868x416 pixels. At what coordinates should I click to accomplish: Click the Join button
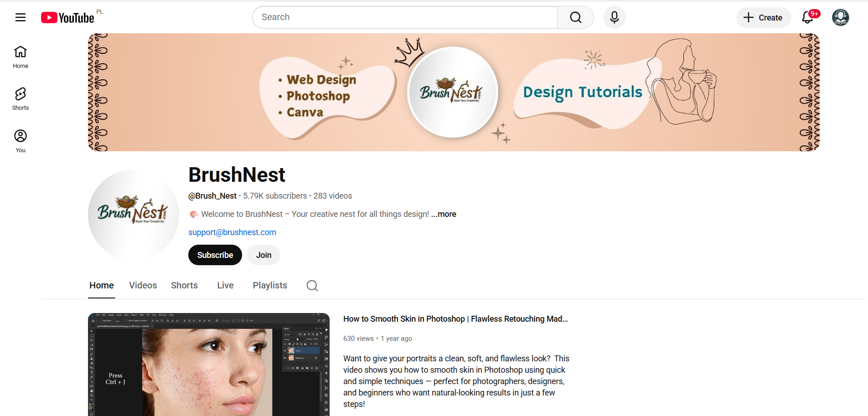263,255
